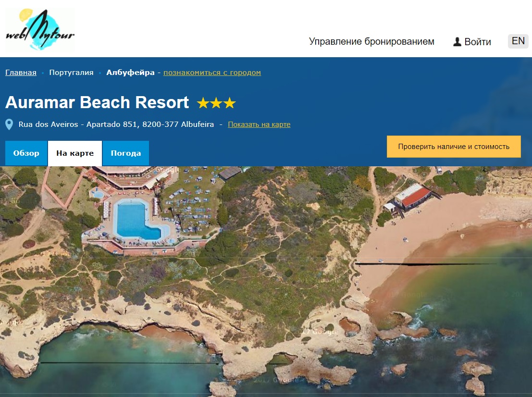Click Показать на карте link
The image size is (532, 397).
259,124
